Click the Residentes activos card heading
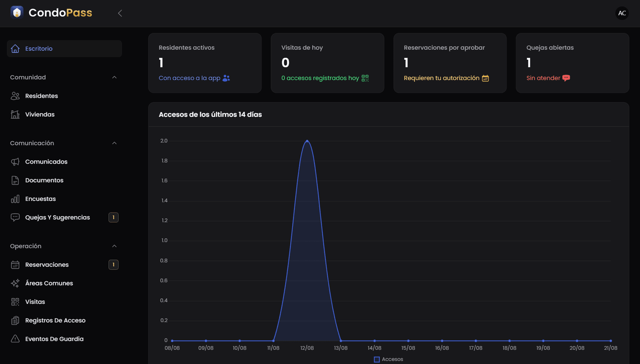This screenshot has width=640, height=364. (x=187, y=47)
